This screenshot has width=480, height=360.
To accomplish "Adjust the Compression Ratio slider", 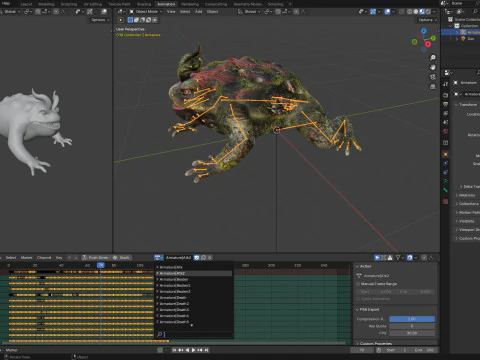I will click(412, 319).
